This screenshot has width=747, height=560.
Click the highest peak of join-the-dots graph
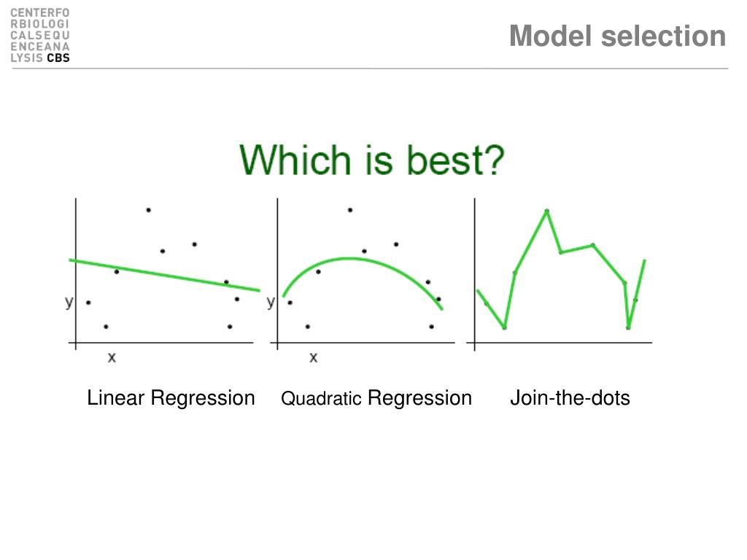547,211
